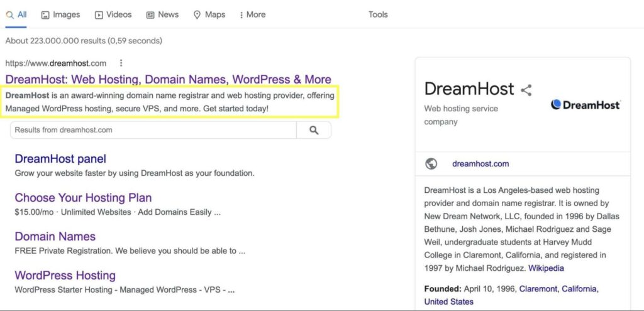Click 'FREE Private Registration' snippet text
This screenshot has height=311, width=644.
[130, 251]
